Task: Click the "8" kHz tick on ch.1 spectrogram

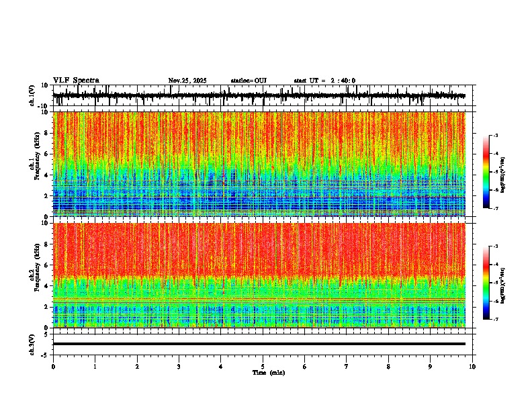Action: (x=46, y=133)
